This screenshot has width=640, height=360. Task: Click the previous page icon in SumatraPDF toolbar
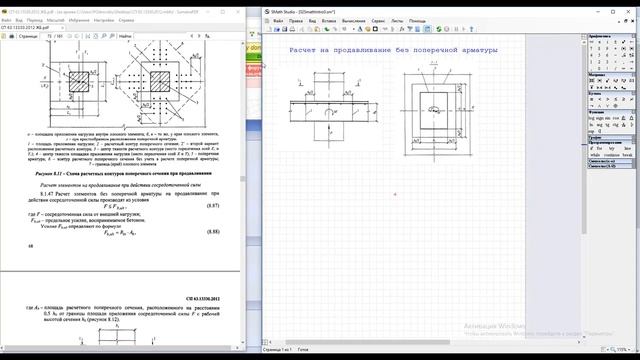coord(69,36)
